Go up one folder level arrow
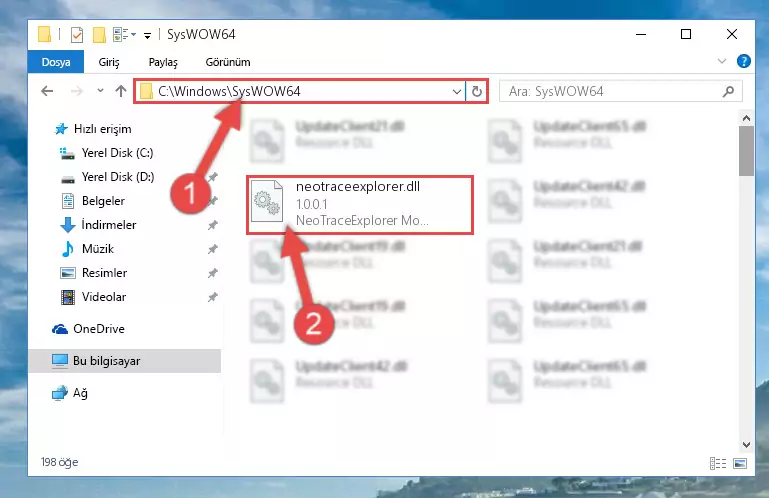The width and height of the screenshot is (769, 498). pyautogui.click(x=121, y=91)
